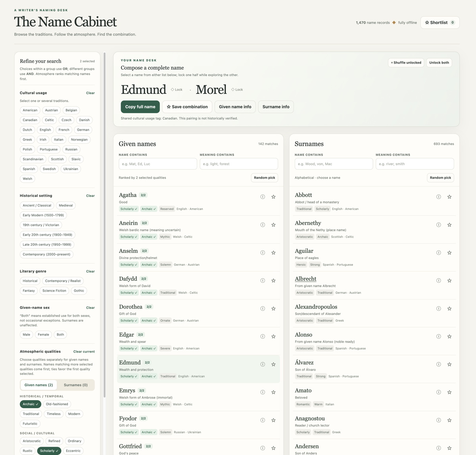Lock the surname Morel
Screen dimensions: 476x455
point(237,90)
